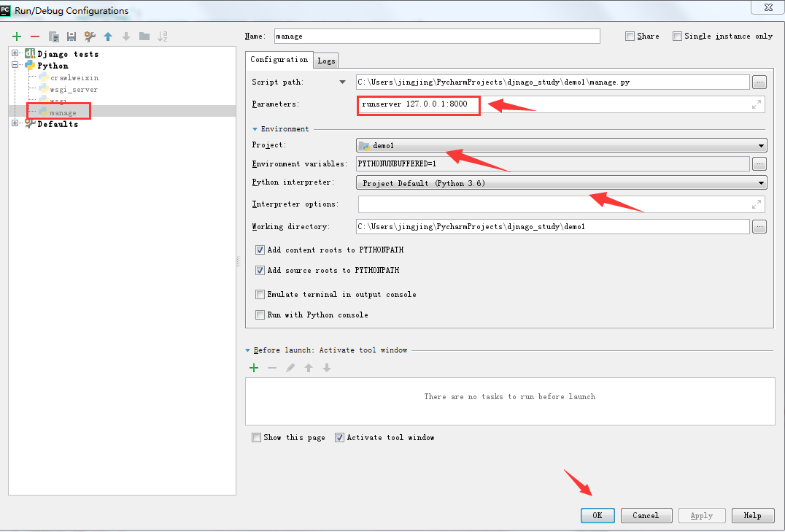
Task: Click the Script path text field
Action: [553, 82]
